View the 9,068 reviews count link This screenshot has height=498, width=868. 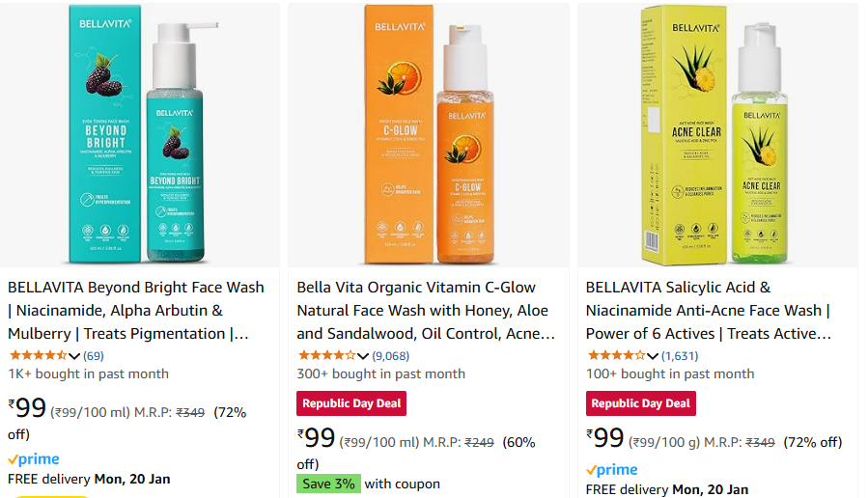[391, 356]
